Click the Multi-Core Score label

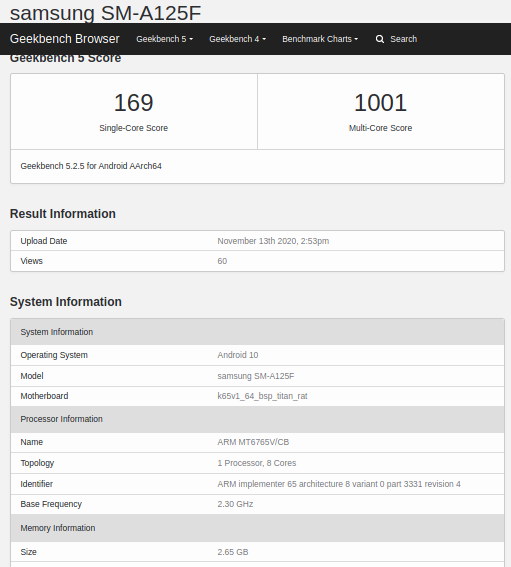tap(380, 128)
